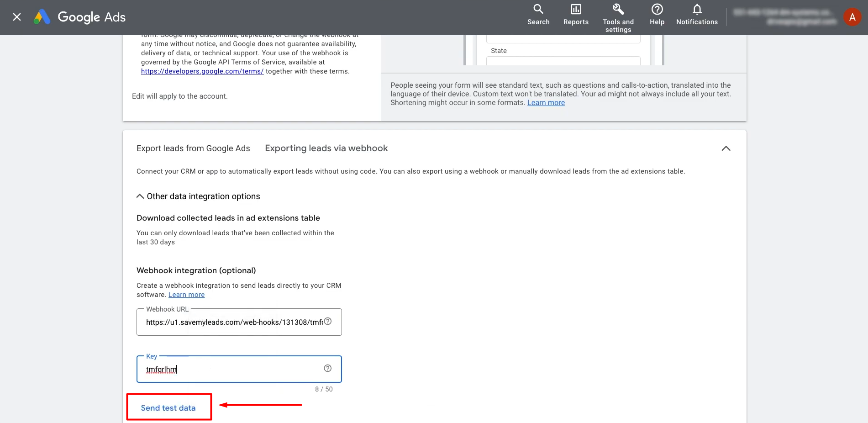Click the Send test data button
This screenshot has width=868, height=423.
168,408
